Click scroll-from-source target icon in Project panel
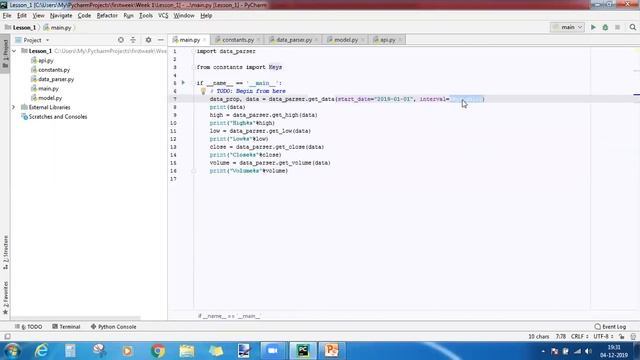 coord(121,40)
